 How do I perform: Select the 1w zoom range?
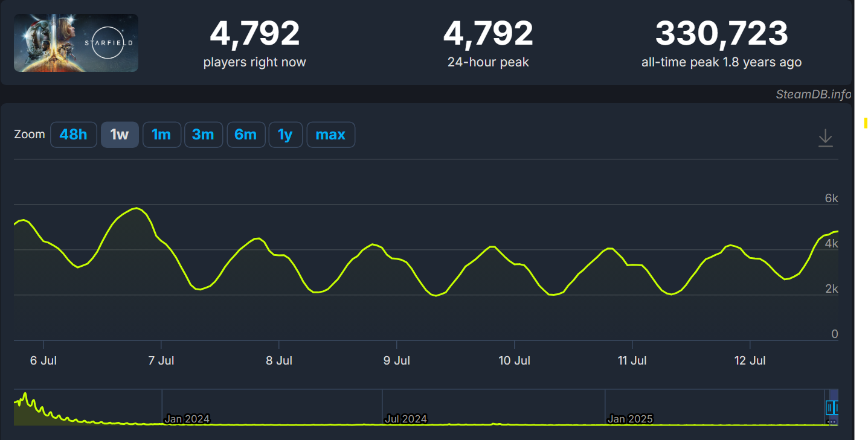120,135
